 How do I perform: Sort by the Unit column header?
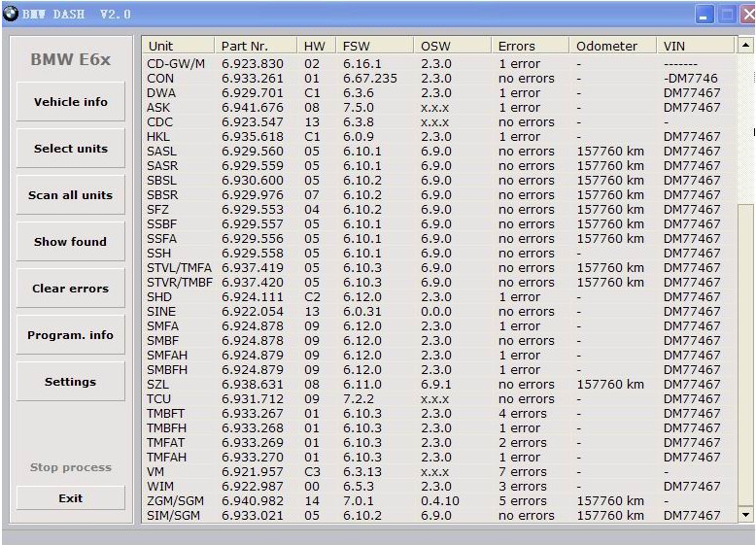(x=178, y=46)
